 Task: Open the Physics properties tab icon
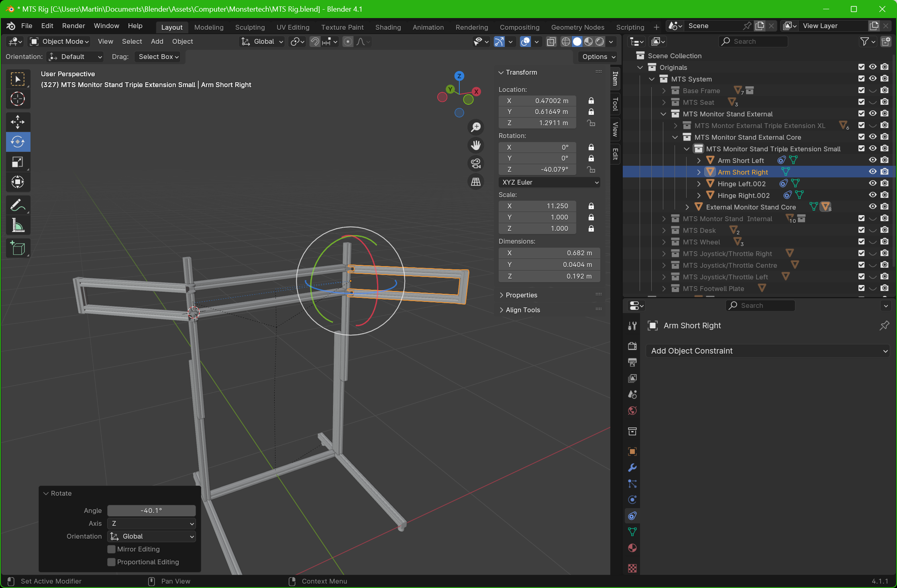[632, 500]
